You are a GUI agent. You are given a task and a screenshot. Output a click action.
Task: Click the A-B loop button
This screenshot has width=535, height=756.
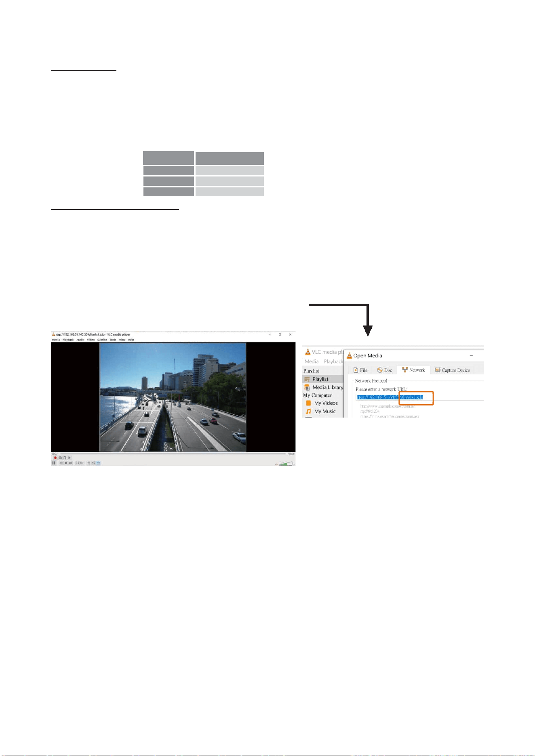pos(65,458)
